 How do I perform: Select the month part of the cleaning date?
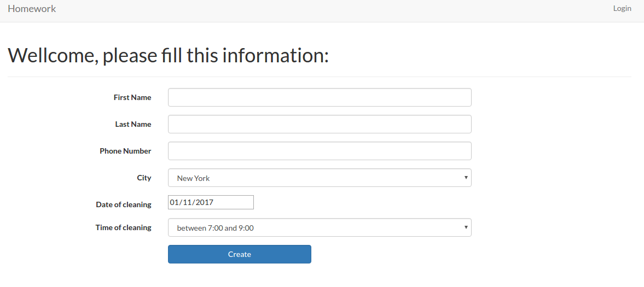click(x=175, y=202)
